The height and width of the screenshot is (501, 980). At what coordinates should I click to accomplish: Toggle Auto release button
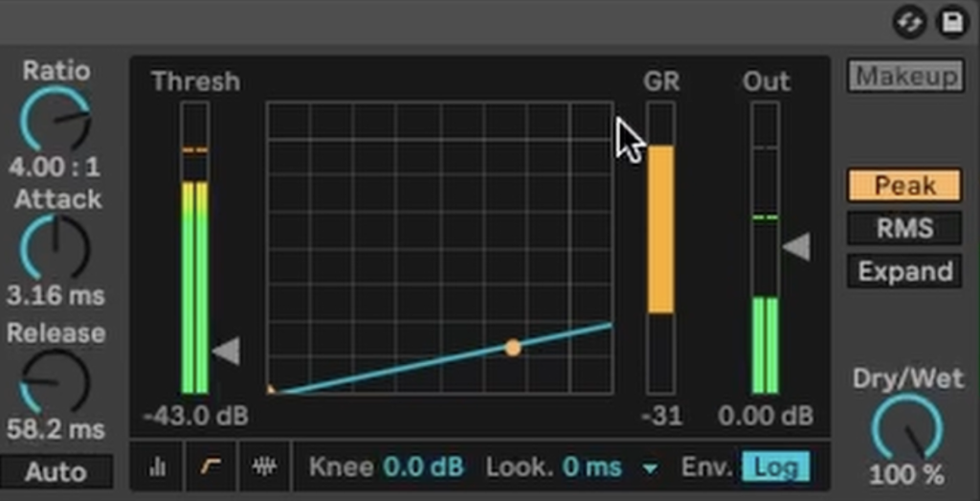(56, 471)
